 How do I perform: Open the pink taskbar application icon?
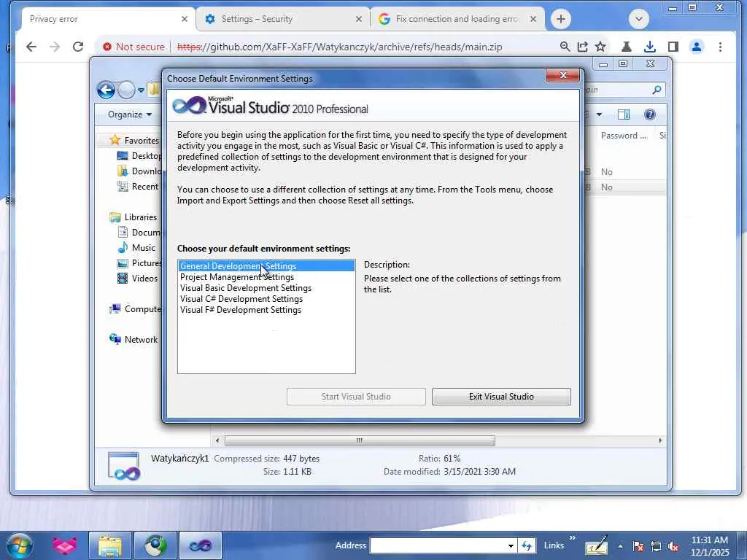click(x=64, y=545)
